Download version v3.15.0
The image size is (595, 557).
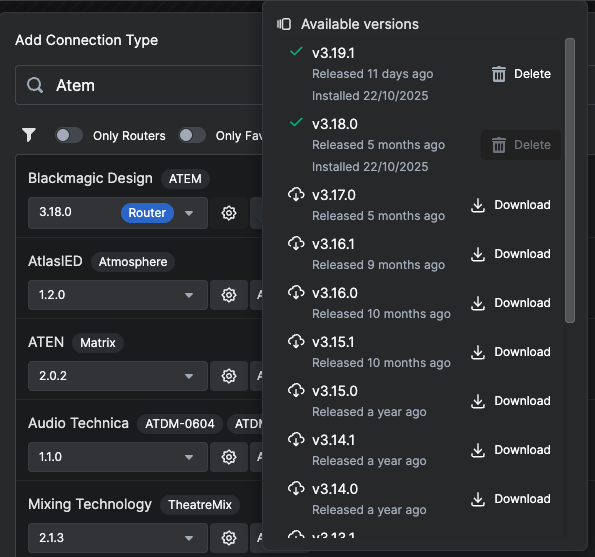[x=510, y=401]
